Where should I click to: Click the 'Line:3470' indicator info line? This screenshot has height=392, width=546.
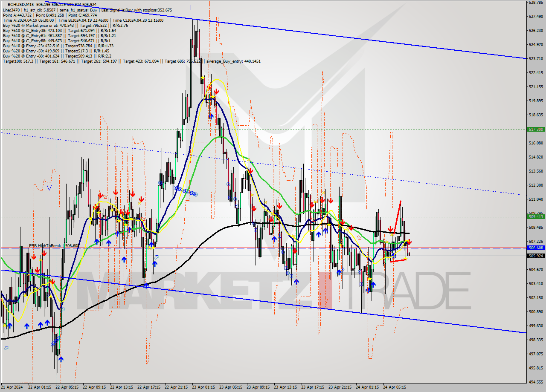(87, 10)
